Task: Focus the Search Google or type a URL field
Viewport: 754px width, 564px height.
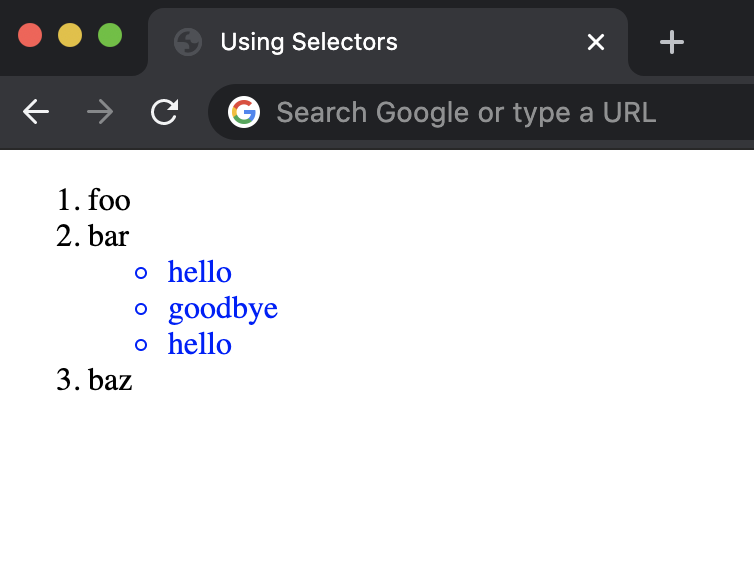Action: [x=466, y=112]
